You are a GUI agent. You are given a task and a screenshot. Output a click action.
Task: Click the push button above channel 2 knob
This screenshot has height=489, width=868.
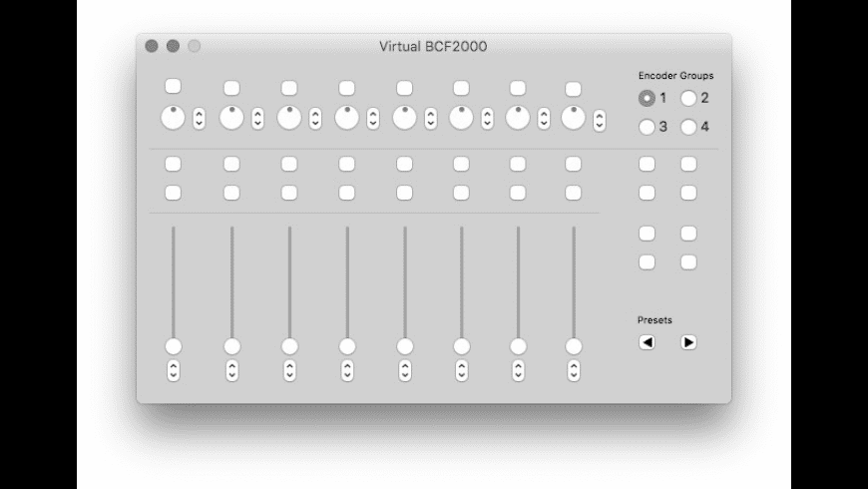pyautogui.click(x=231, y=88)
